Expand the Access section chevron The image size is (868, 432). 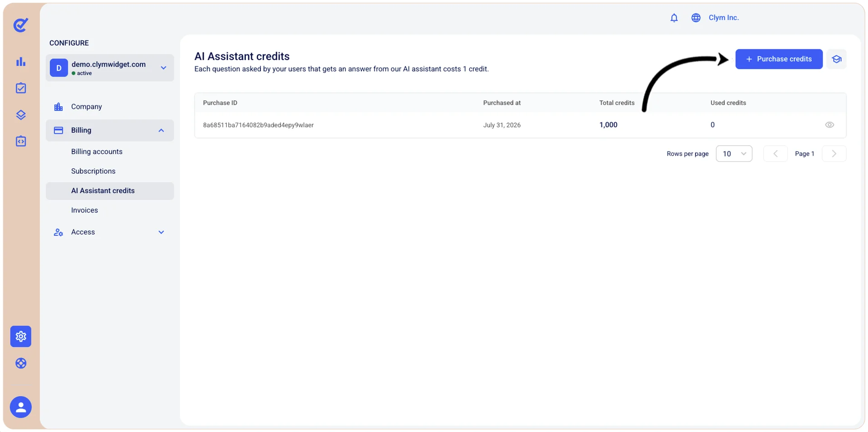[x=161, y=232]
